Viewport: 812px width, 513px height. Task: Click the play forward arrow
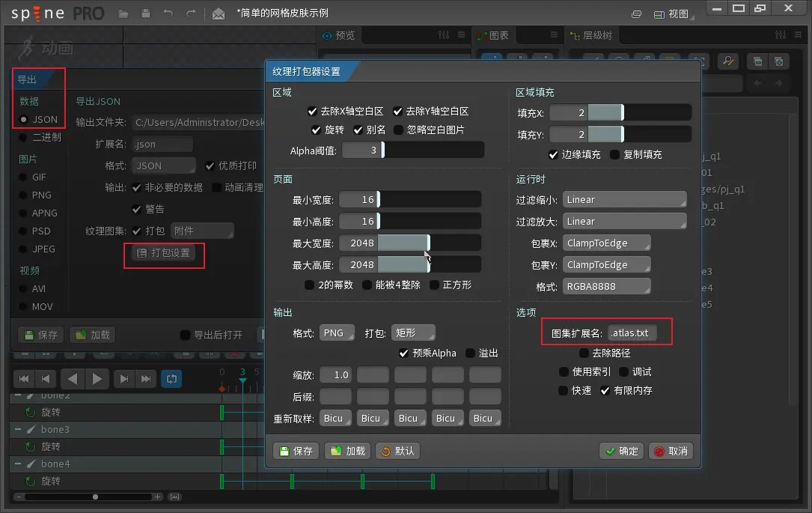tap(97, 379)
